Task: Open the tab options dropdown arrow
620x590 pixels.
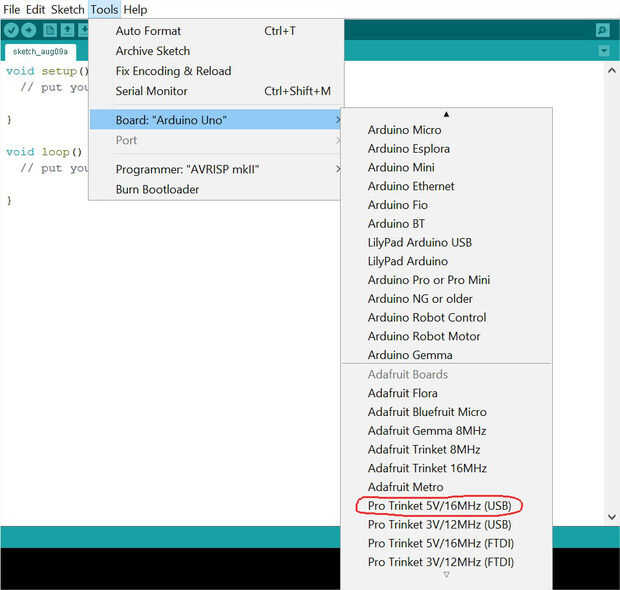Action: 603,51
